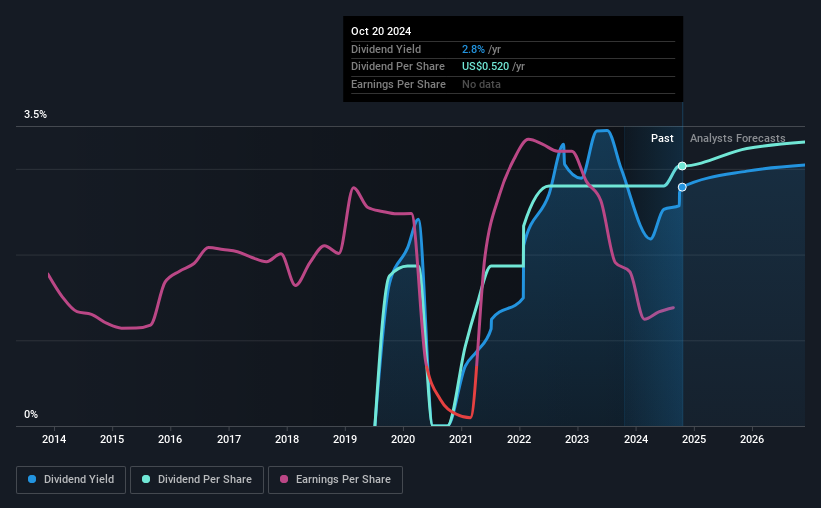Screen dimensions: 821x508
Task: Click the pink Earnings Per Share legend dot
Action: pos(284,479)
